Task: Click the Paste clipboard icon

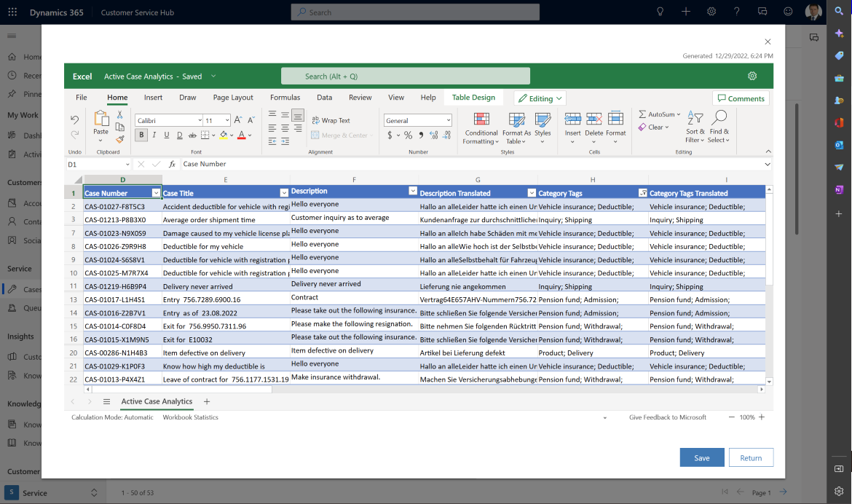Action: pyautogui.click(x=101, y=119)
